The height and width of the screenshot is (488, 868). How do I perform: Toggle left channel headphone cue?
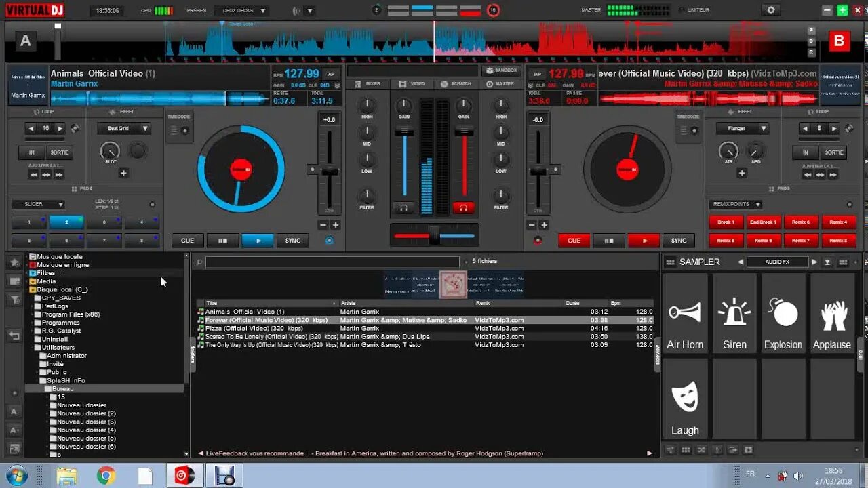(x=404, y=207)
